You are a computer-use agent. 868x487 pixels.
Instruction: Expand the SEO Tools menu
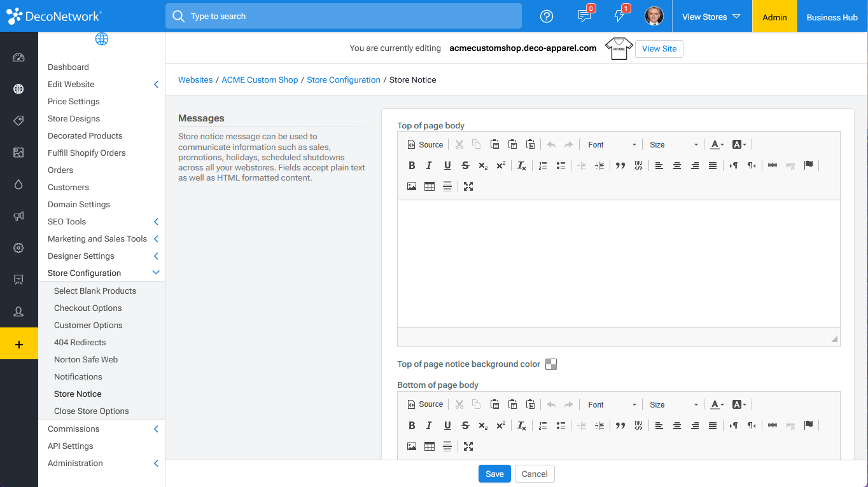(x=102, y=221)
